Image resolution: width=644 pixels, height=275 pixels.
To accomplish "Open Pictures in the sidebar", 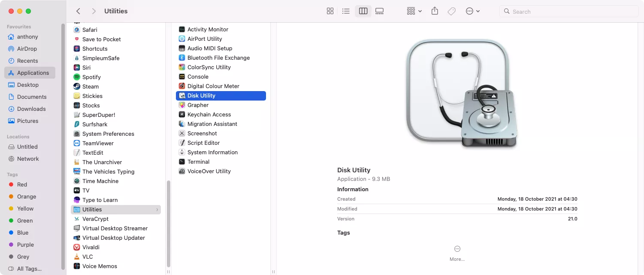I will tap(30, 121).
